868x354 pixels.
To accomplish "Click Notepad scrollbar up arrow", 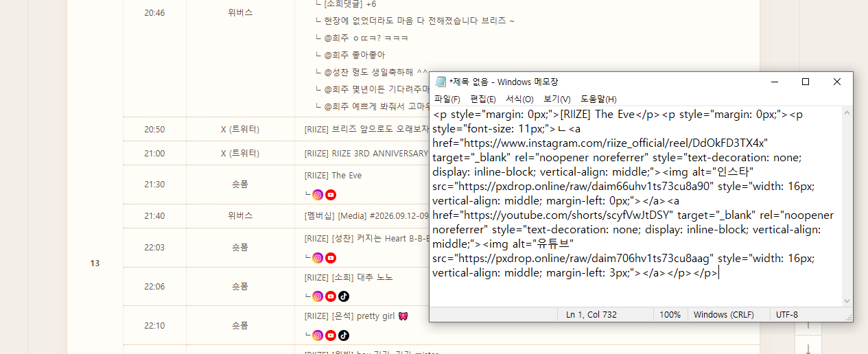I will pyautogui.click(x=848, y=113).
